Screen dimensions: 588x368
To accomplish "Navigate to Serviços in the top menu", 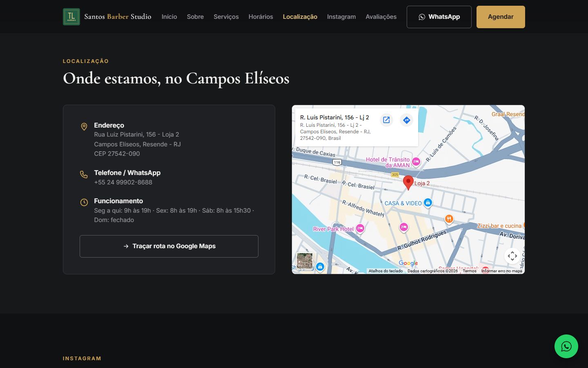I will (x=226, y=17).
